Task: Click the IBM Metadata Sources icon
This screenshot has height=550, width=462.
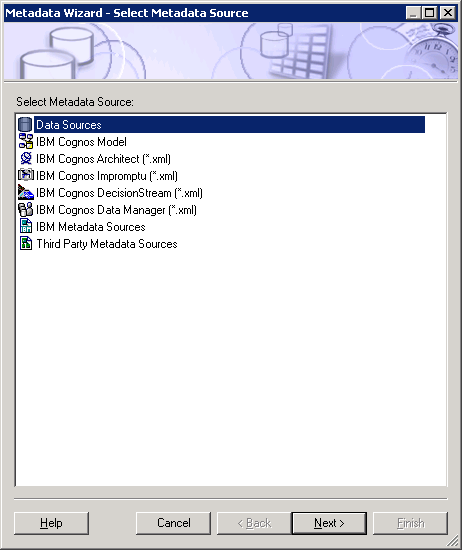Action: point(26,226)
